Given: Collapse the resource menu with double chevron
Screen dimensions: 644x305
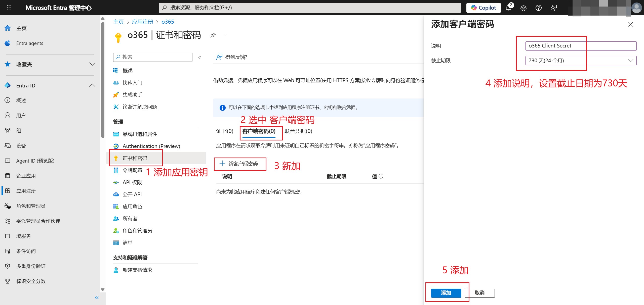Looking at the screenshot, I should 200,57.
